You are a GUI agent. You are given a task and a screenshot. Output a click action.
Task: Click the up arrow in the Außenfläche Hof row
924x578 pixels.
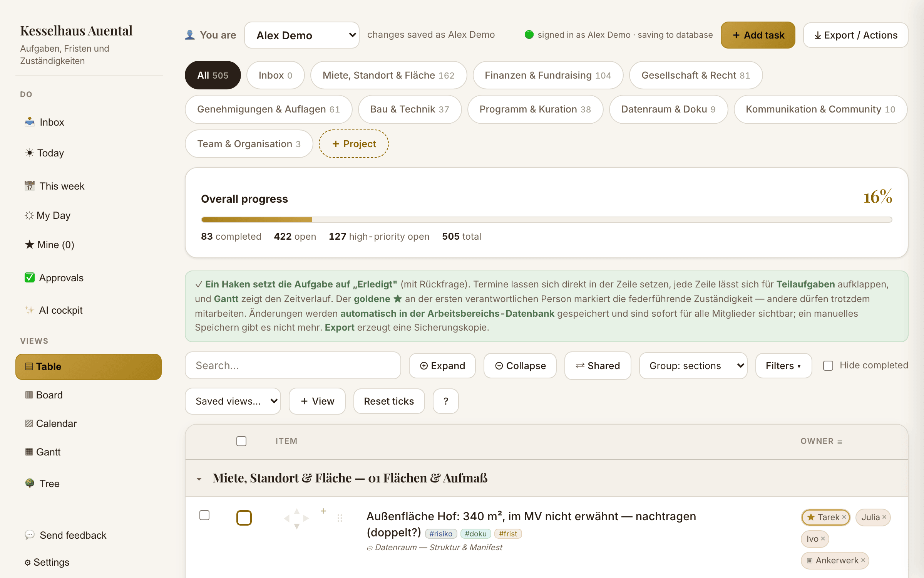point(296,511)
